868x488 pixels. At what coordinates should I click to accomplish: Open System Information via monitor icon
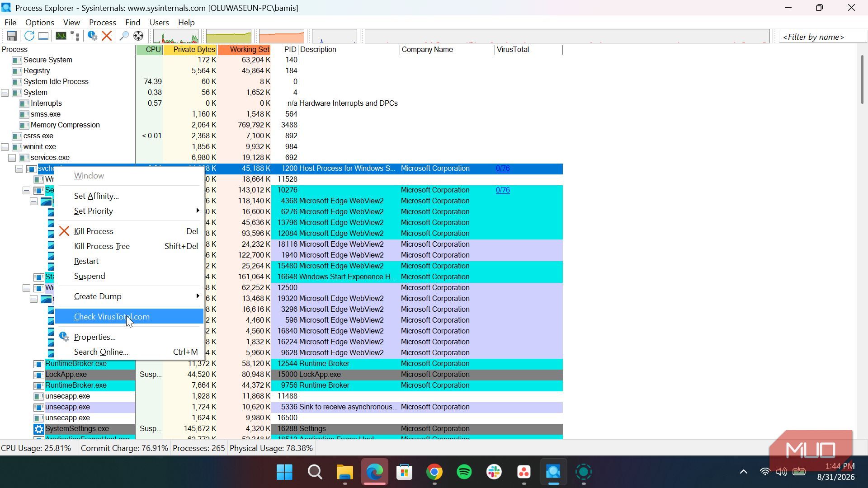tap(61, 36)
